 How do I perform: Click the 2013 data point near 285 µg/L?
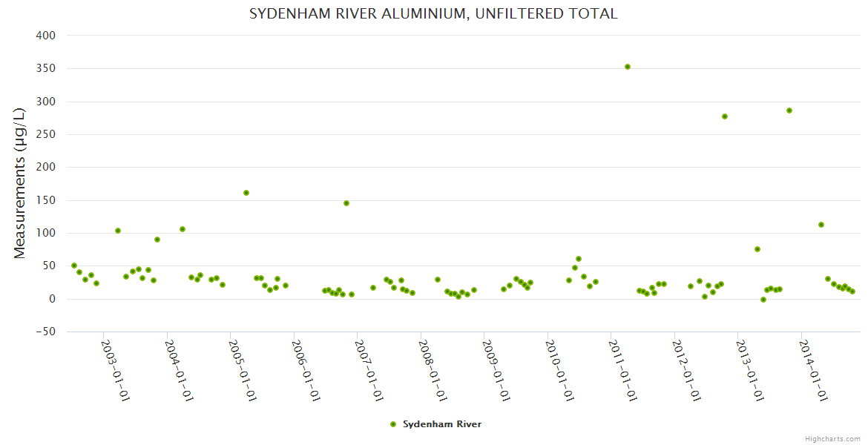[x=789, y=111]
